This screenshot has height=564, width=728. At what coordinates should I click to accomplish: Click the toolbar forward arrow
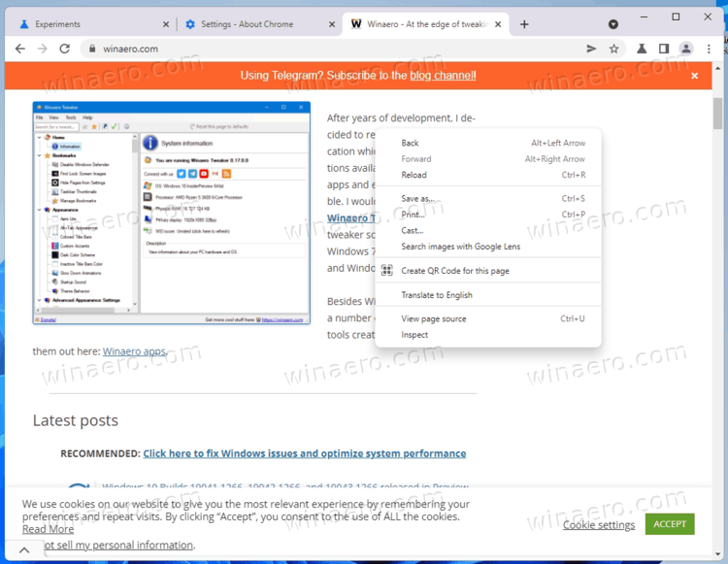coord(43,49)
